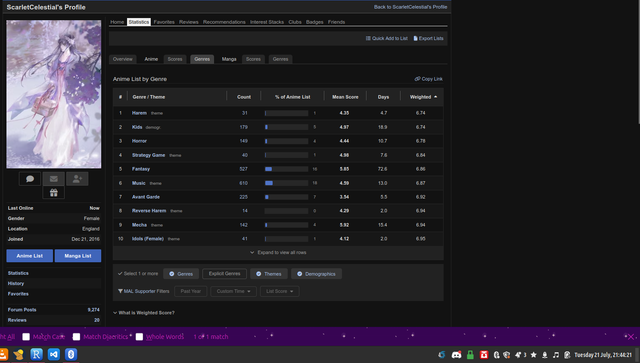Click the Anime List button
Image resolution: width=640 pixels, height=363 pixels.
[x=29, y=256]
